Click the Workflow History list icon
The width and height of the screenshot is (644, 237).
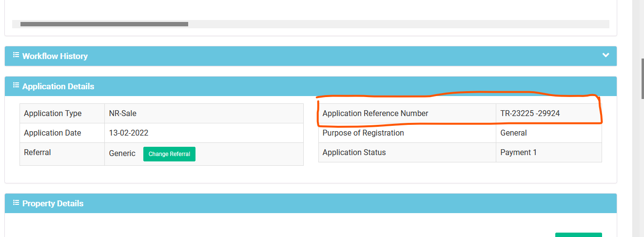(16, 56)
